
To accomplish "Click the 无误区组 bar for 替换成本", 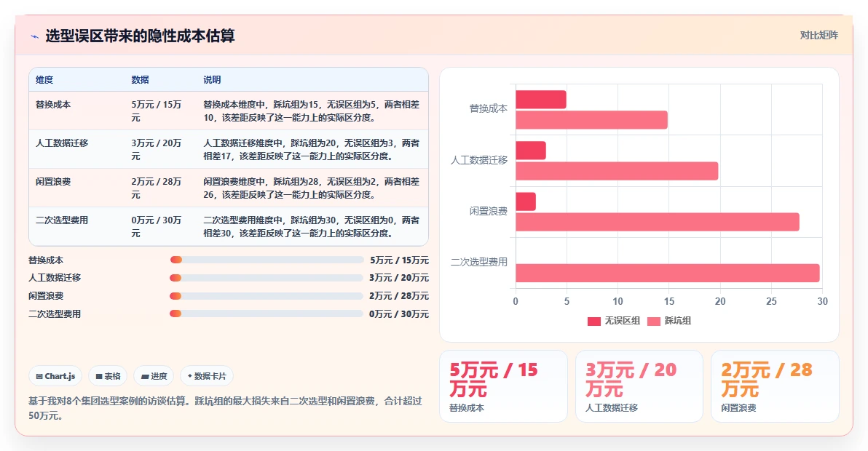I will click(x=541, y=100).
